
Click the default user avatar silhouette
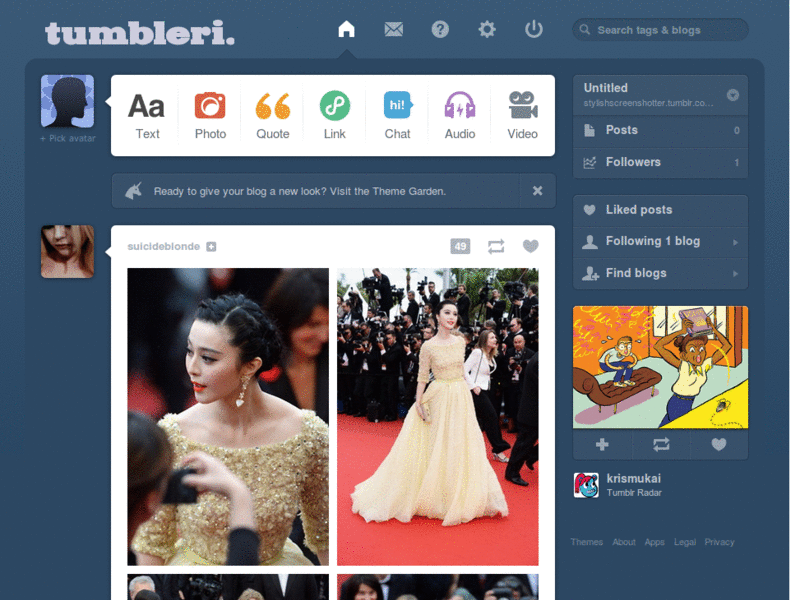67,101
